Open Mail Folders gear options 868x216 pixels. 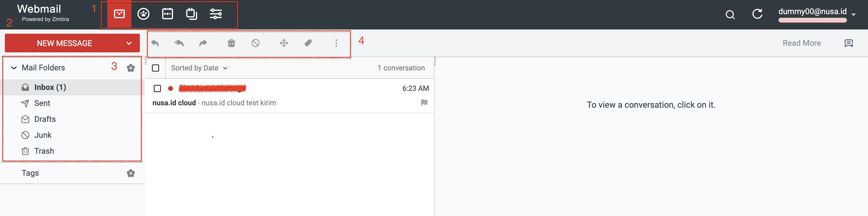(131, 68)
